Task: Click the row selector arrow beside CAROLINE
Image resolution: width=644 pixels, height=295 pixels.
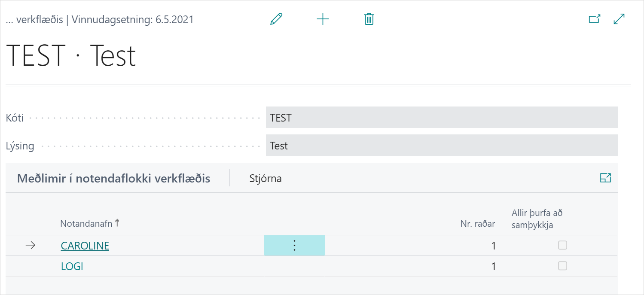Action: point(30,246)
